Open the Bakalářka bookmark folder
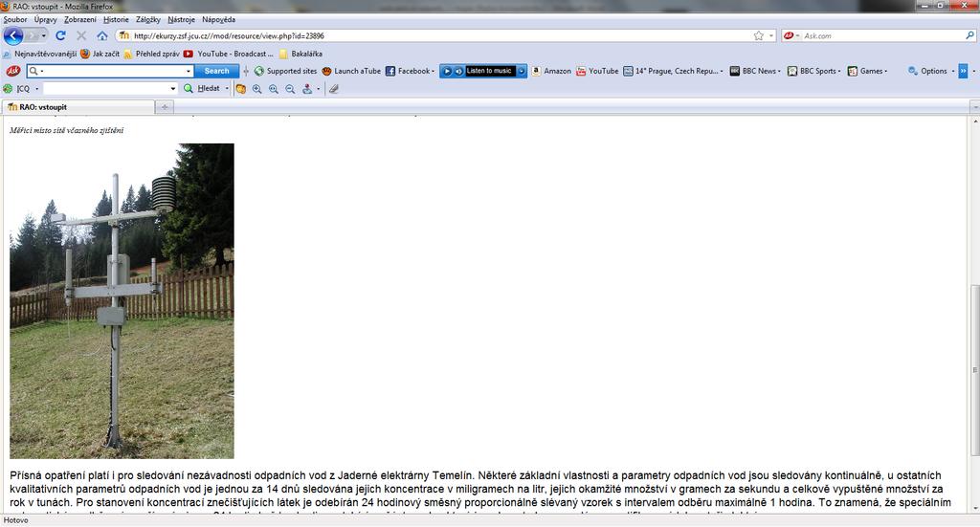Viewport: 980px width, 527px height. click(x=301, y=54)
